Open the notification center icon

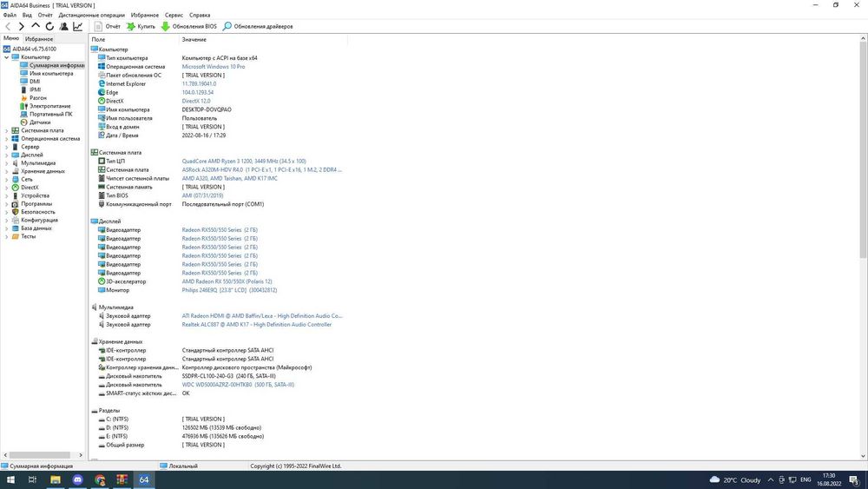(x=855, y=480)
